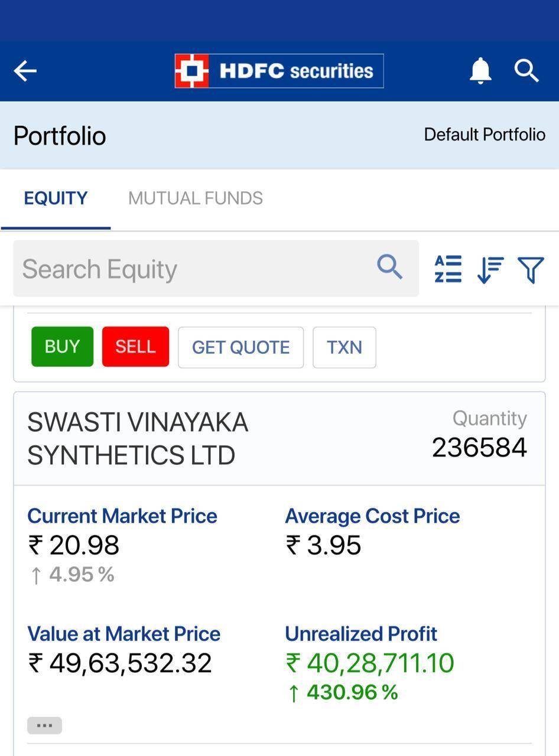Tap the Current Market Price value
The width and height of the screenshot is (559, 756).
(x=74, y=545)
